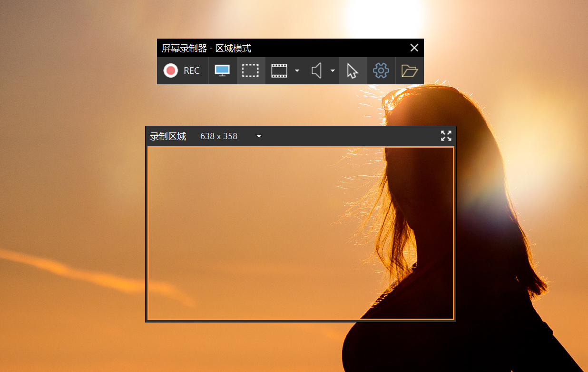Close the screen recorder toolbar
The height and width of the screenshot is (372, 588).
(414, 48)
